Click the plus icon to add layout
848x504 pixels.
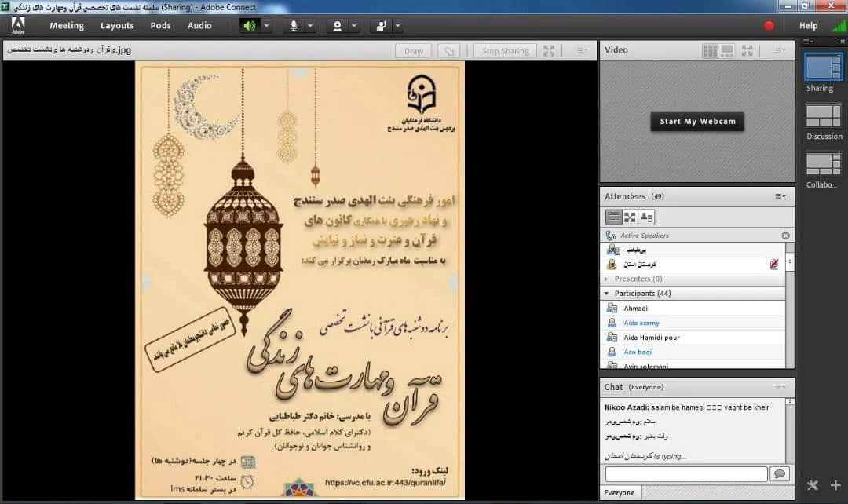point(835,485)
